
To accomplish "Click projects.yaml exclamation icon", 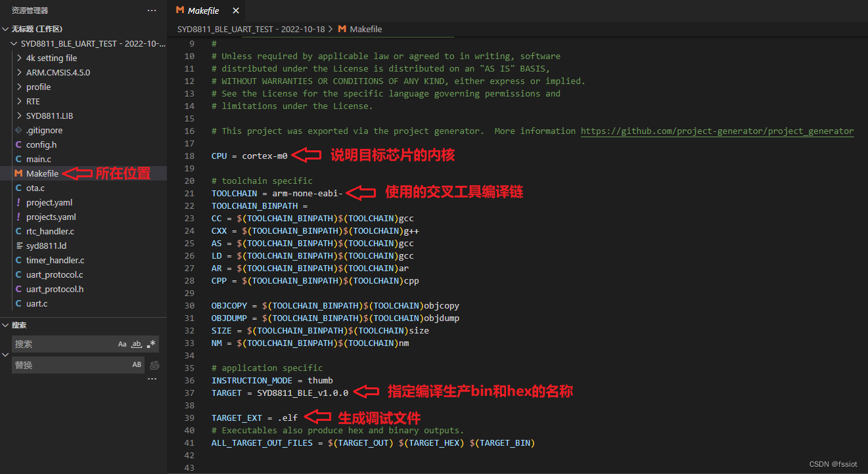I will (18, 217).
